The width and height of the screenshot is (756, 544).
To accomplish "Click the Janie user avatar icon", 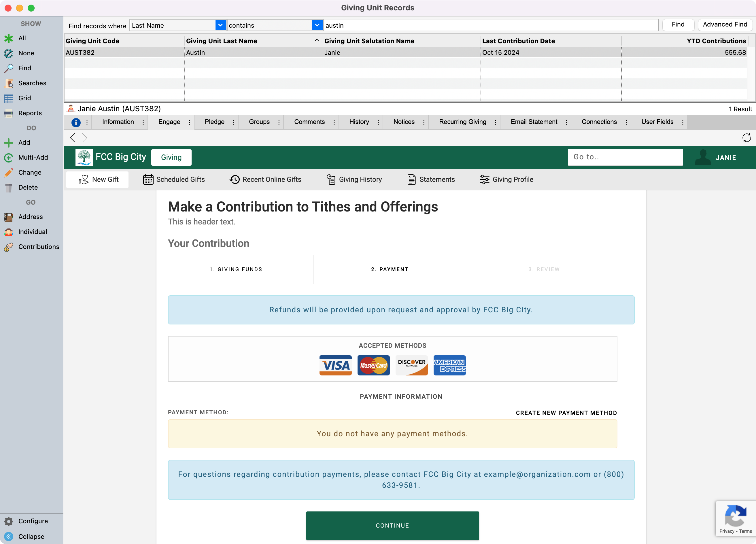I will [703, 157].
